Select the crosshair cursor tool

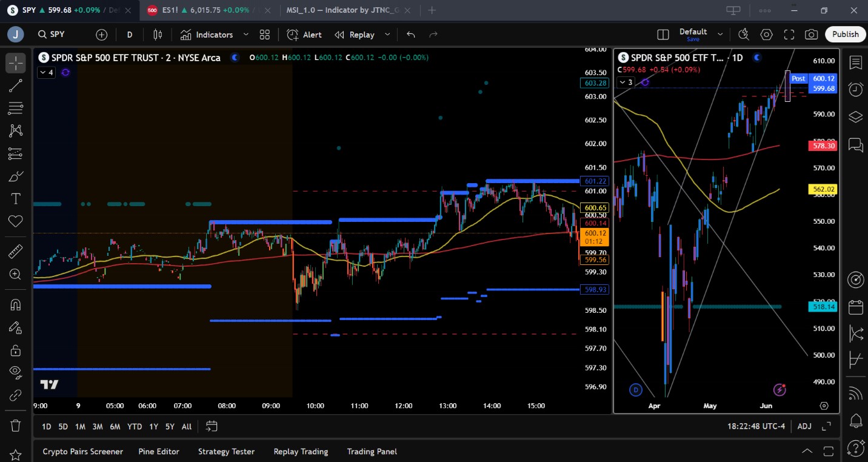pos(16,63)
